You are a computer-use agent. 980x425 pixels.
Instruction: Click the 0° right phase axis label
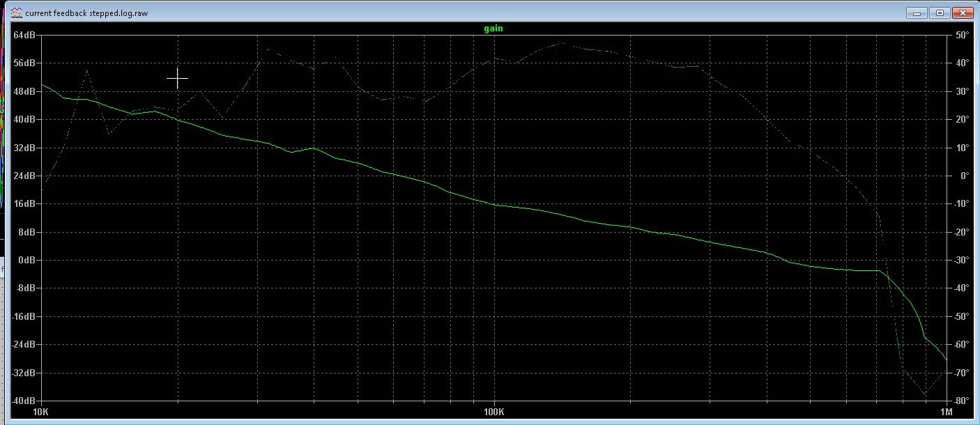964,176
